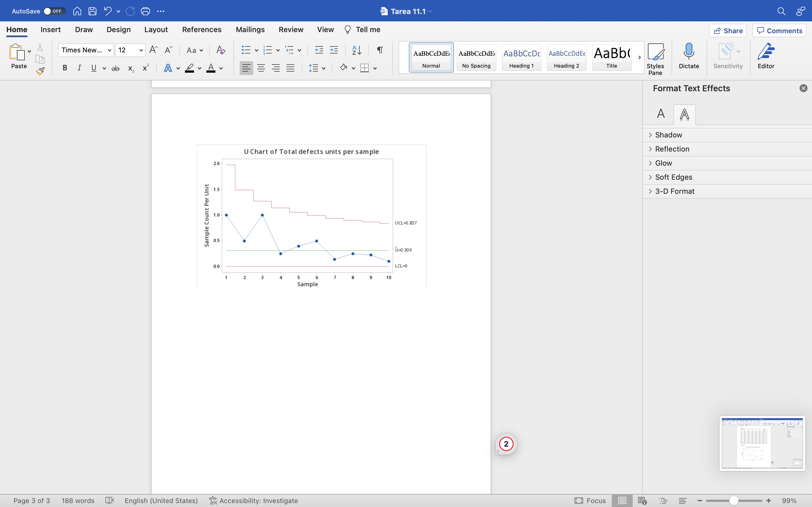Switch to the References tab
The height and width of the screenshot is (507, 812).
(x=201, y=30)
